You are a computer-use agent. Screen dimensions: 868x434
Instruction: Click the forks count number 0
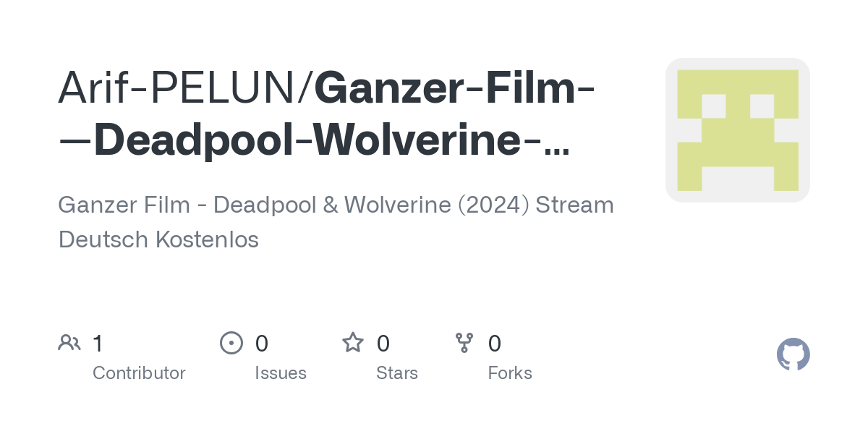[x=495, y=343]
